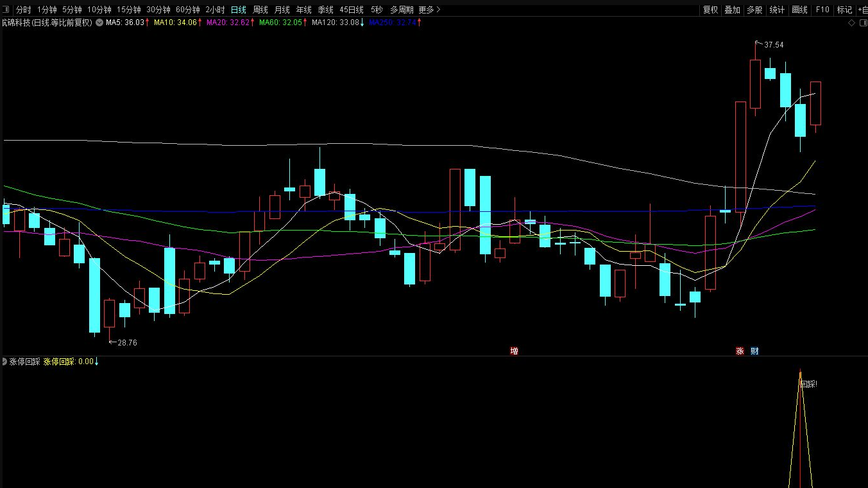The image size is (868, 488).
Task: Switch to the 周线 weekly chart tab
Action: pos(260,10)
